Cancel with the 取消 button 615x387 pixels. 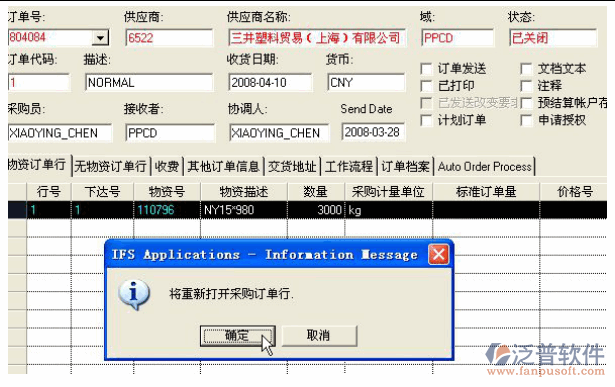click(319, 336)
